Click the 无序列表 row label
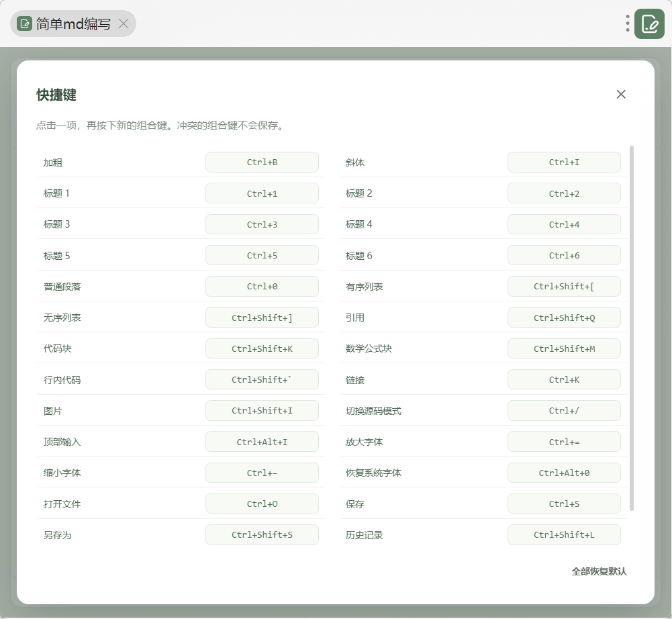 pos(62,318)
